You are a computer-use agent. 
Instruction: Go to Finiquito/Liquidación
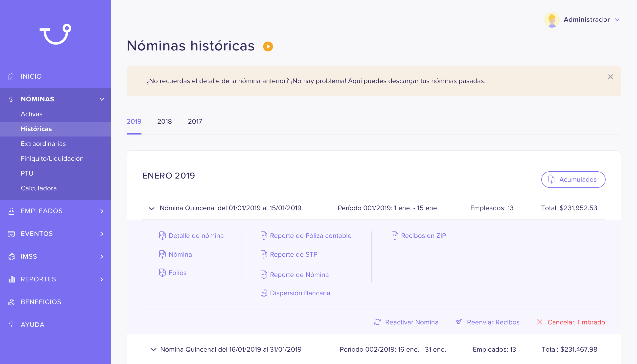(52, 159)
